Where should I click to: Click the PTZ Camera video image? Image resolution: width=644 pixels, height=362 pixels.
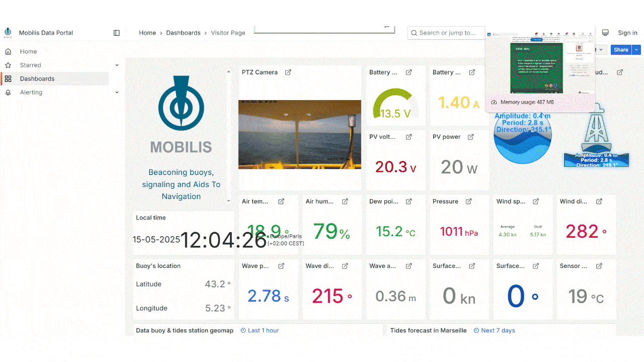click(299, 134)
